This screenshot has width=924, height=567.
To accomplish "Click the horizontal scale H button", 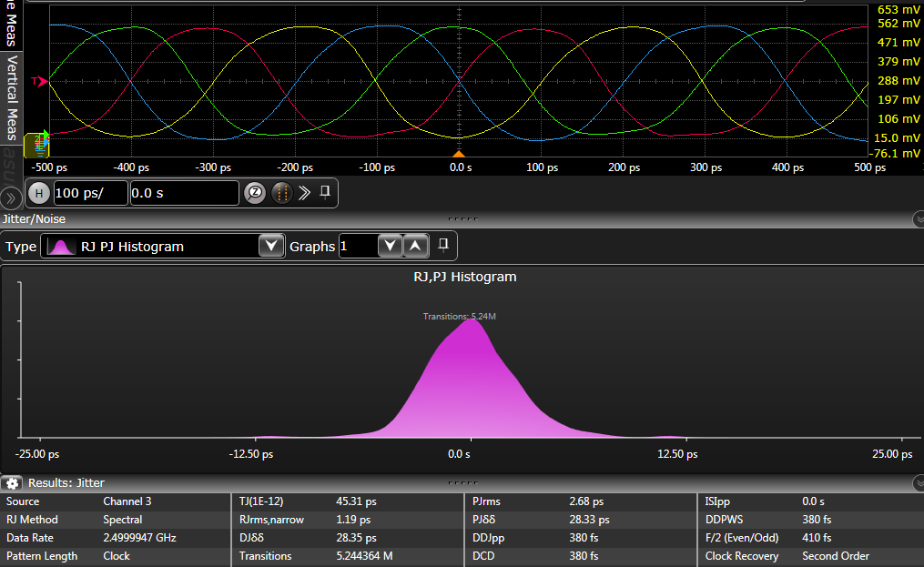I will tap(39, 193).
